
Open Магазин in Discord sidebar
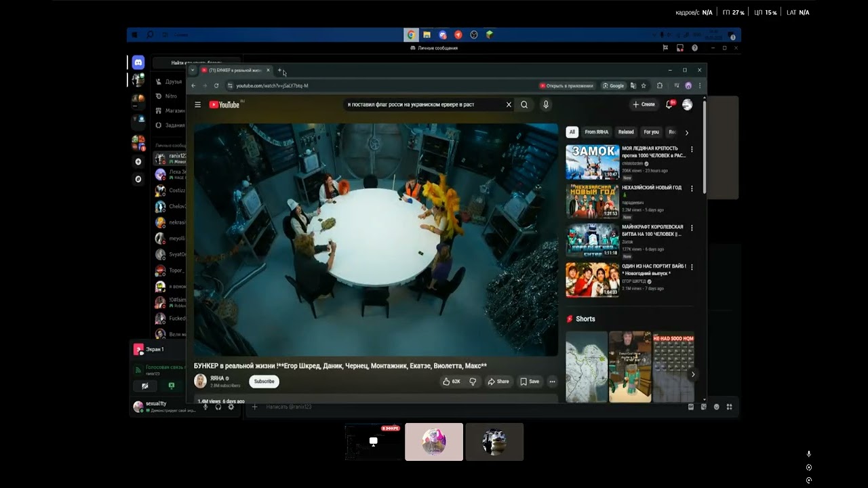tap(169, 110)
